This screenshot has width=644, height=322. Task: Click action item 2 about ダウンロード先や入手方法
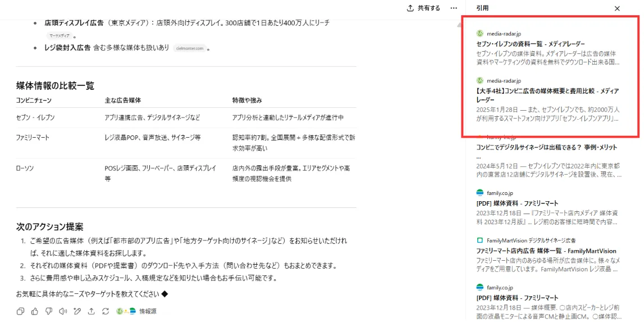(x=183, y=265)
